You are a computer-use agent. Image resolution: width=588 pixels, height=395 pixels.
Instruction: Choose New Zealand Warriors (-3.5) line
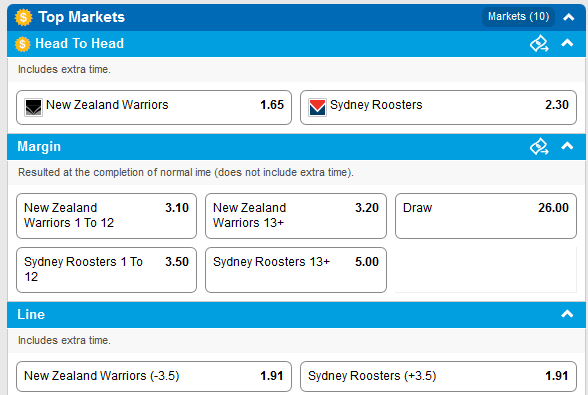click(x=154, y=376)
